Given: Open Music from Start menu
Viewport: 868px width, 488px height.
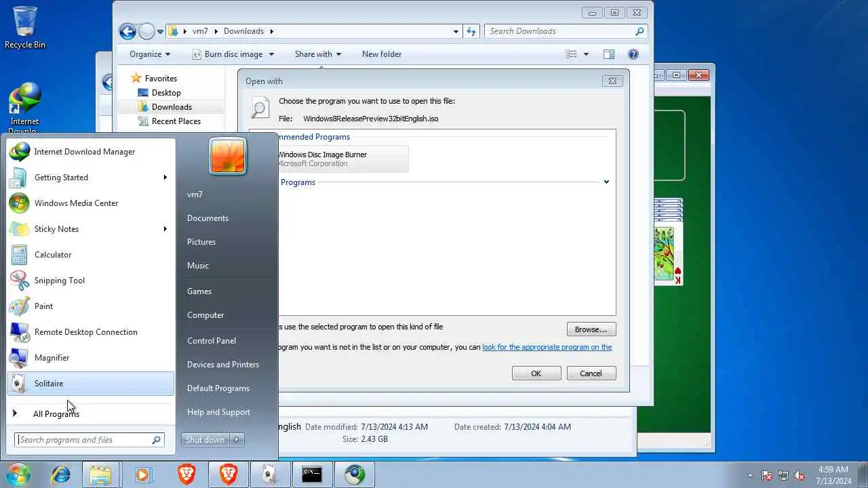Looking at the screenshot, I should coord(198,266).
